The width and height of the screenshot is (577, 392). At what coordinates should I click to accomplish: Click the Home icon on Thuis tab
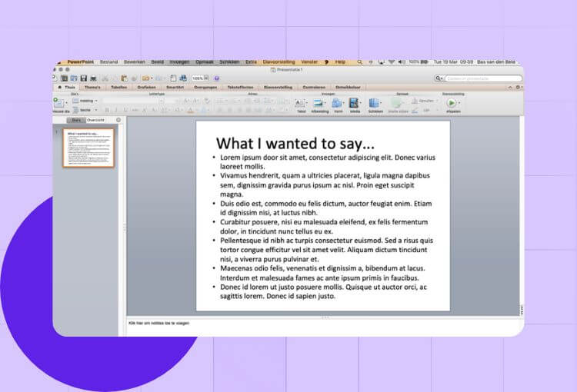click(x=59, y=87)
